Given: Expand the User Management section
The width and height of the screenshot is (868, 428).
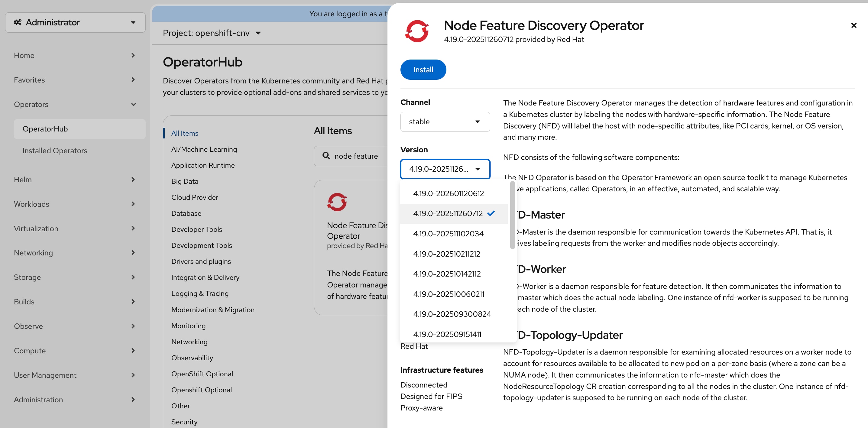Looking at the screenshot, I should tap(75, 375).
